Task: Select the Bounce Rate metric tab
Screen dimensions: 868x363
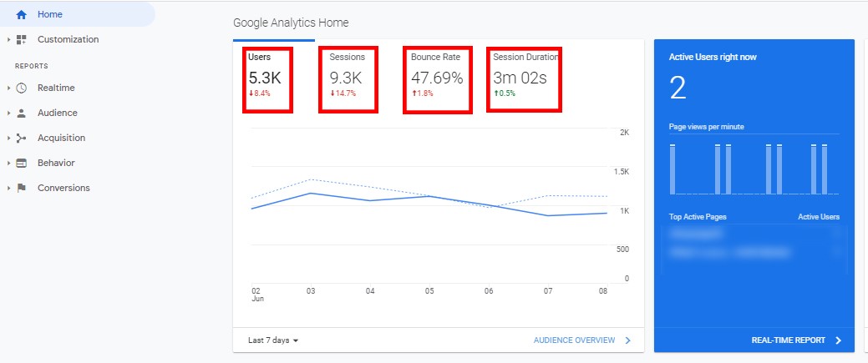Action: pos(437,80)
